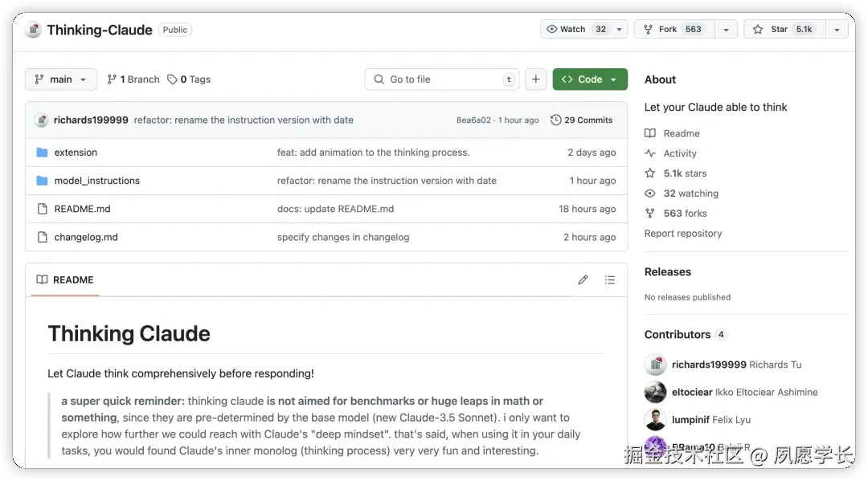Click the changelog.md file icon
The width and height of the screenshot is (868, 481).
(x=43, y=237)
